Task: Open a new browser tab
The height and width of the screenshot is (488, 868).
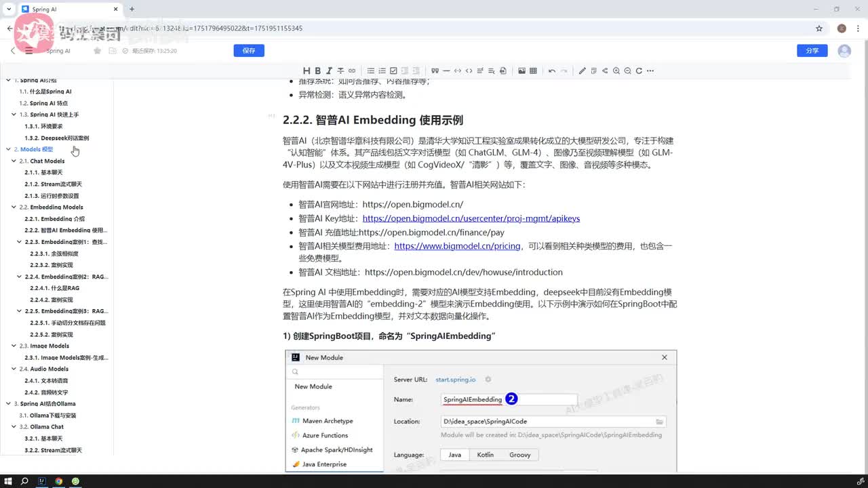Action: pyautogui.click(x=132, y=9)
